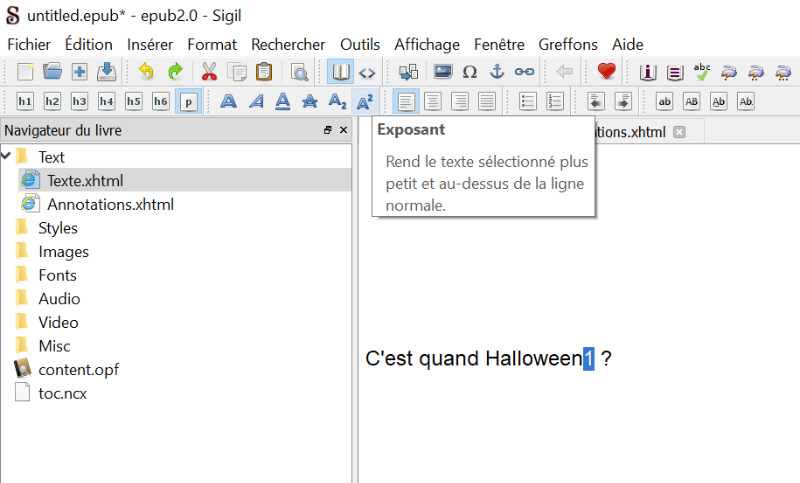This screenshot has height=483, width=800.
Task: Toggle the paragraph 'p' style button
Action: point(187,101)
